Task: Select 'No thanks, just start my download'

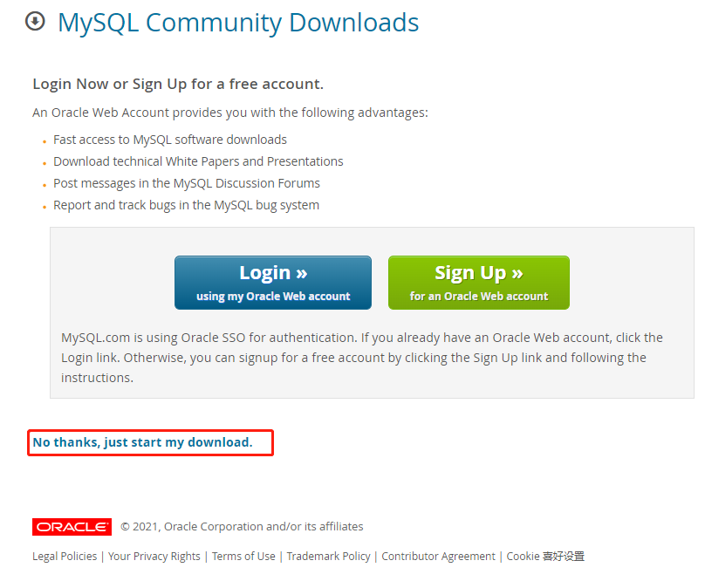Action: pos(142,442)
